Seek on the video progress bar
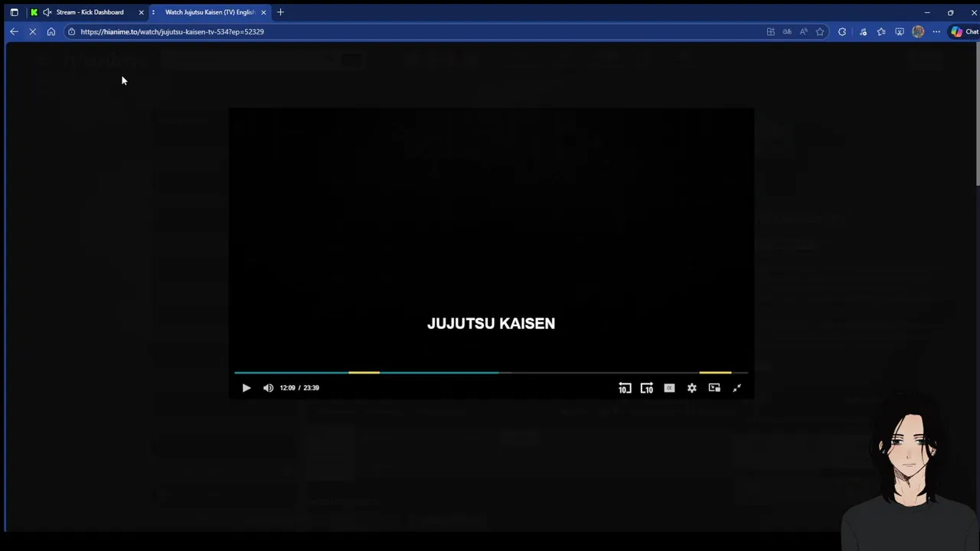Image resolution: width=980 pixels, height=551 pixels. point(491,373)
